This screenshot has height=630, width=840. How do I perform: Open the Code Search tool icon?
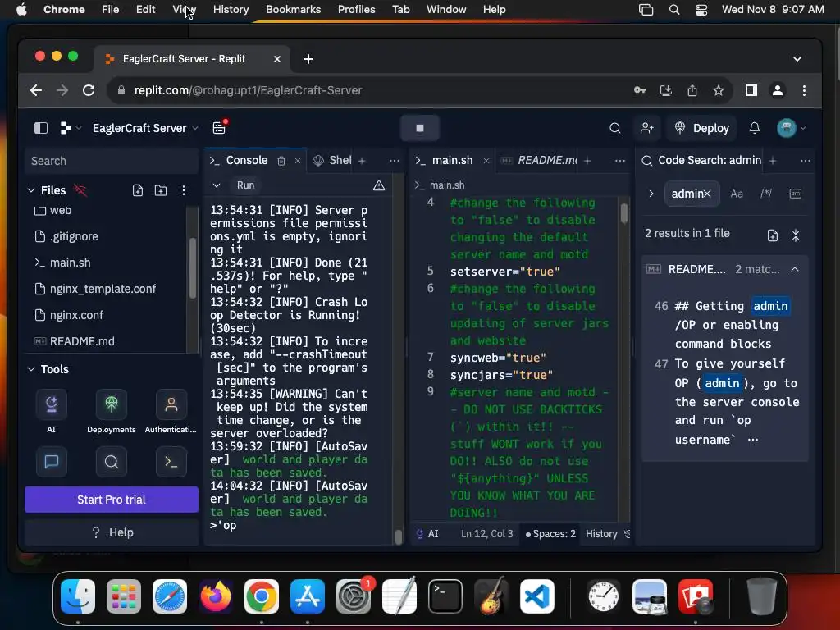point(112,461)
